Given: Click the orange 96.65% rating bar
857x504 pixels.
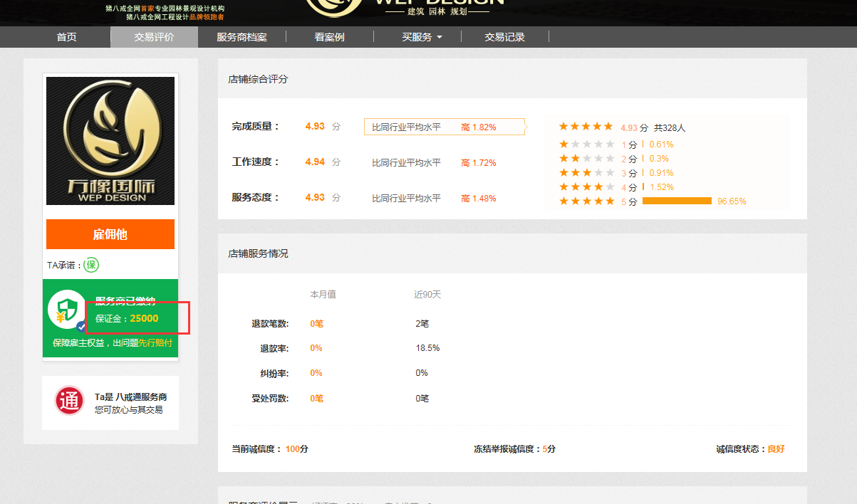Looking at the screenshot, I should 677,201.
